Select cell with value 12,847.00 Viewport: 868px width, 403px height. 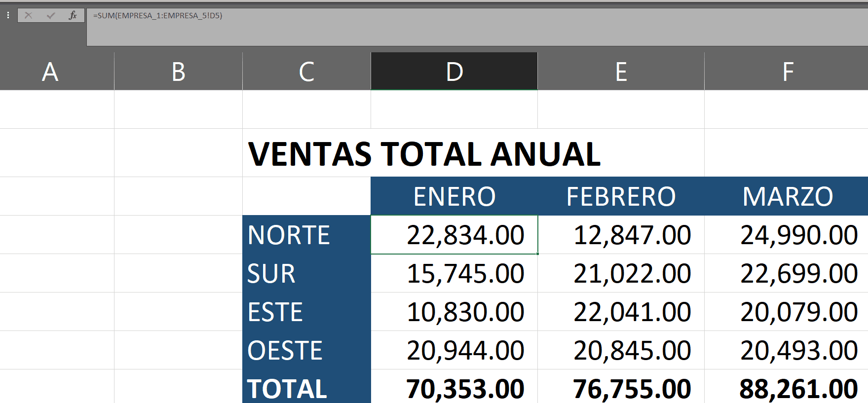coord(621,235)
